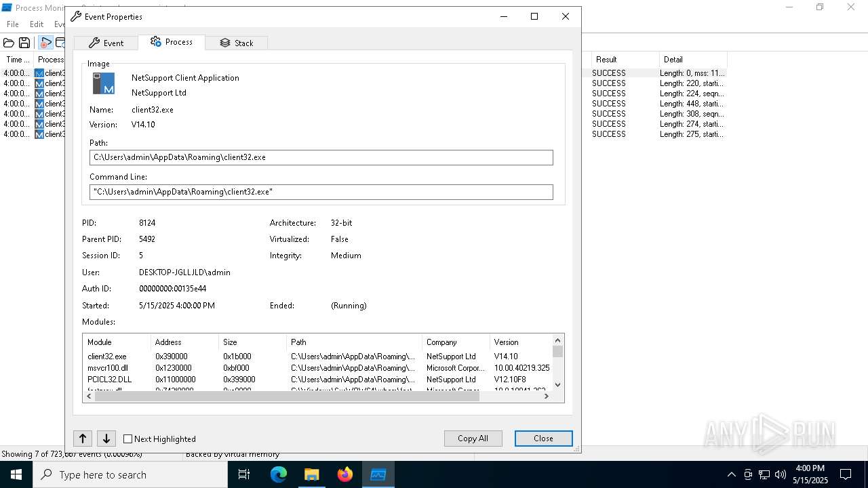This screenshot has height=488, width=868.
Task: Go to next event with down arrow
Action: tap(106, 439)
